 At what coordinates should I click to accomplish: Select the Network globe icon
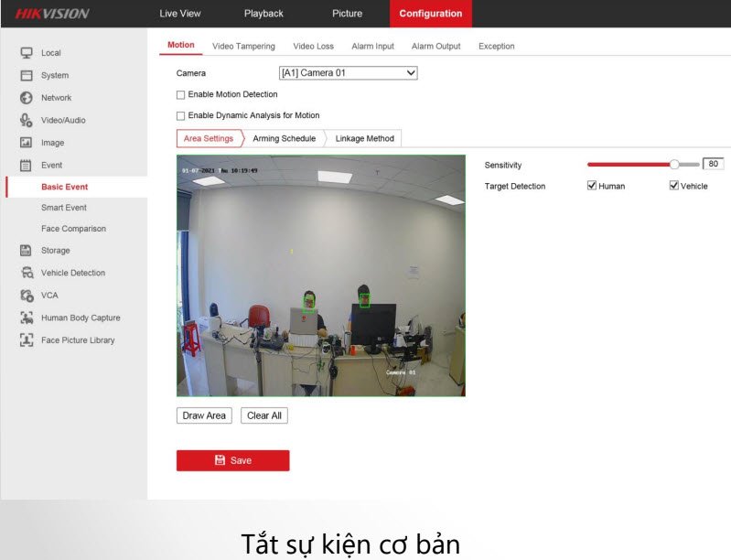click(27, 98)
